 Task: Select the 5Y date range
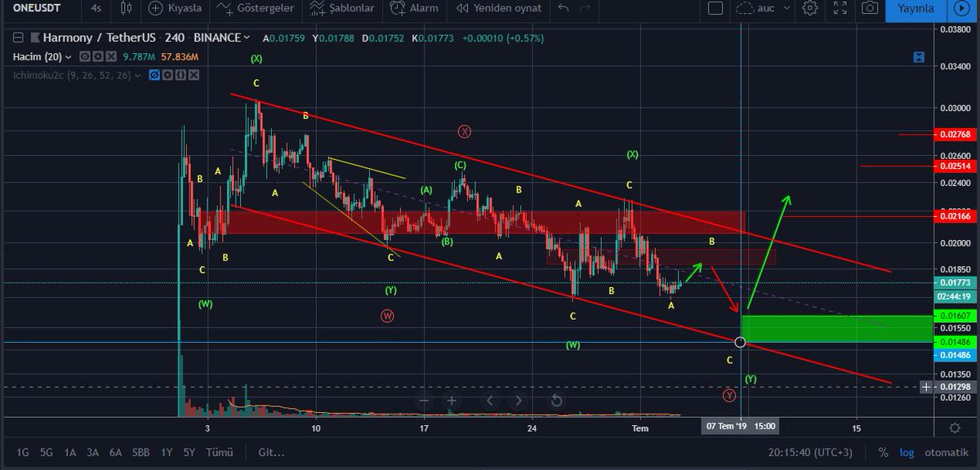coord(189,451)
